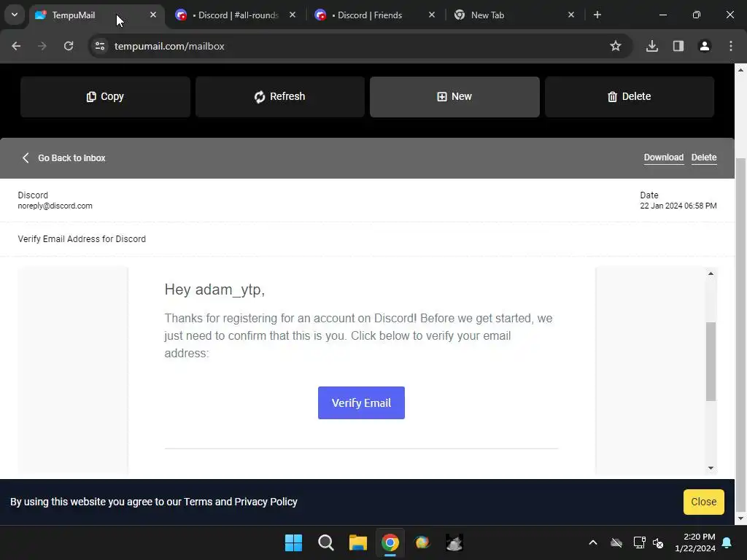This screenshot has width=747, height=560.
Task: Open the Chrome three-dot menu
Action: pyautogui.click(x=731, y=46)
